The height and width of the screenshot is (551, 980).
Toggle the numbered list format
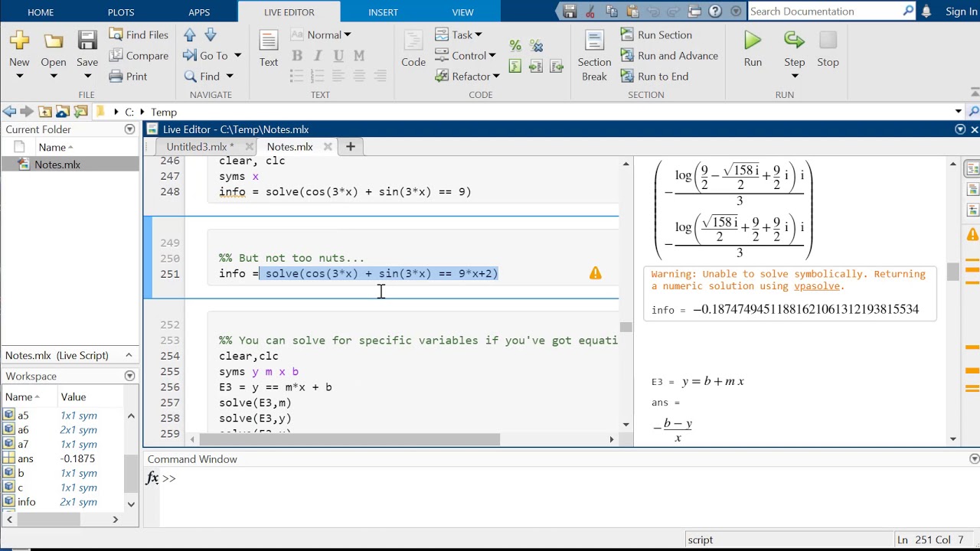[318, 76]
